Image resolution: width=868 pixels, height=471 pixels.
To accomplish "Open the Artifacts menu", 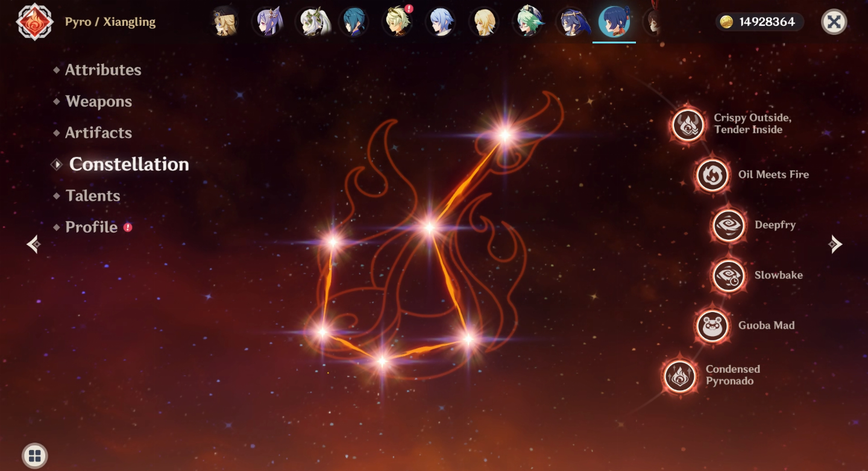I will coord(98,133).
